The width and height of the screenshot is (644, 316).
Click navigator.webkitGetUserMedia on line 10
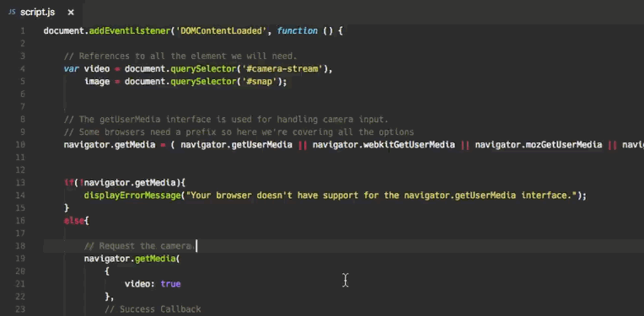click(x=384, y=144)
